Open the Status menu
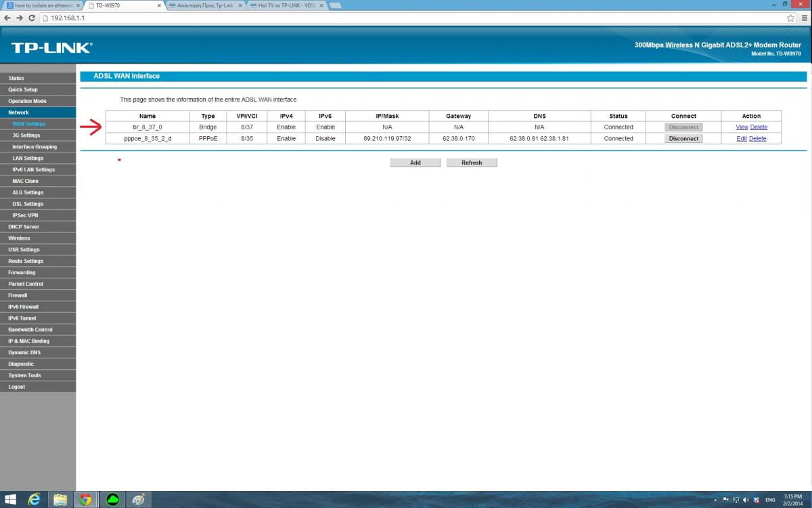 tap(38, 78)
